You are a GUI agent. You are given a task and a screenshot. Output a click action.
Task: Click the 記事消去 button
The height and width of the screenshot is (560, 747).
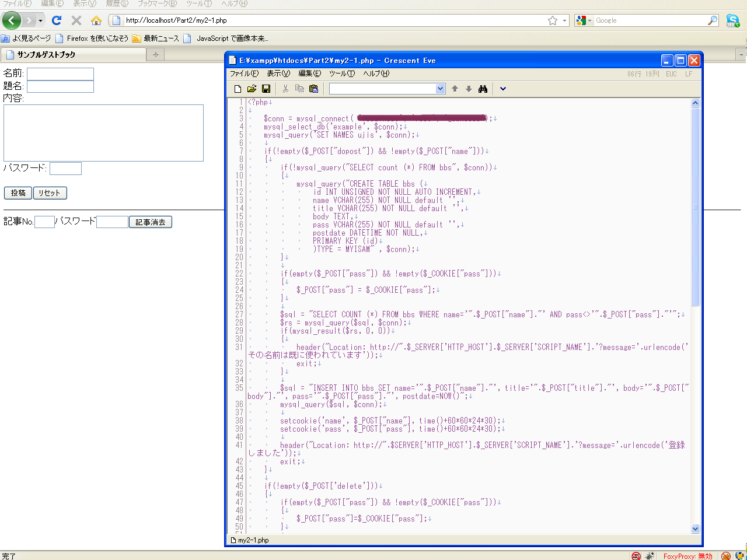click(151, 222)
